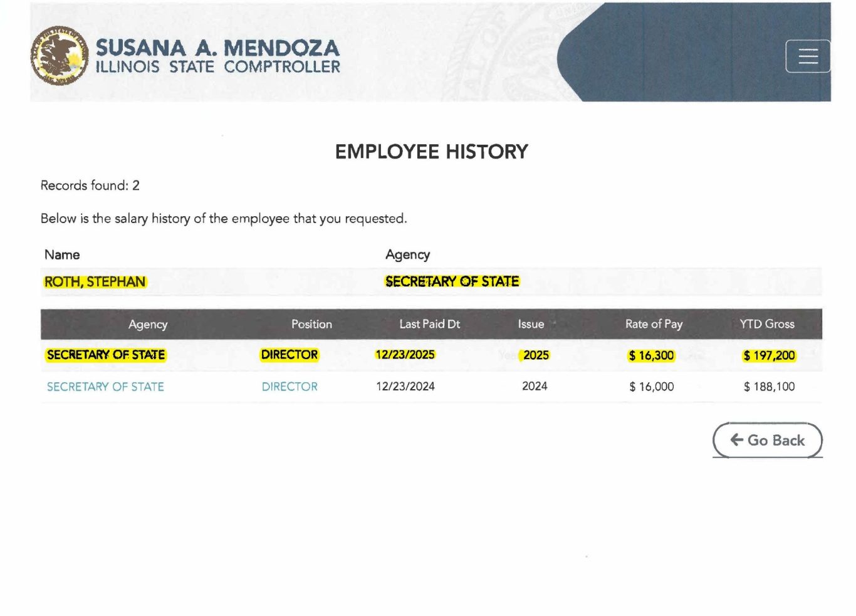Click the YTD Gross column header
856x616 pixels.
(x=766, y=324)
